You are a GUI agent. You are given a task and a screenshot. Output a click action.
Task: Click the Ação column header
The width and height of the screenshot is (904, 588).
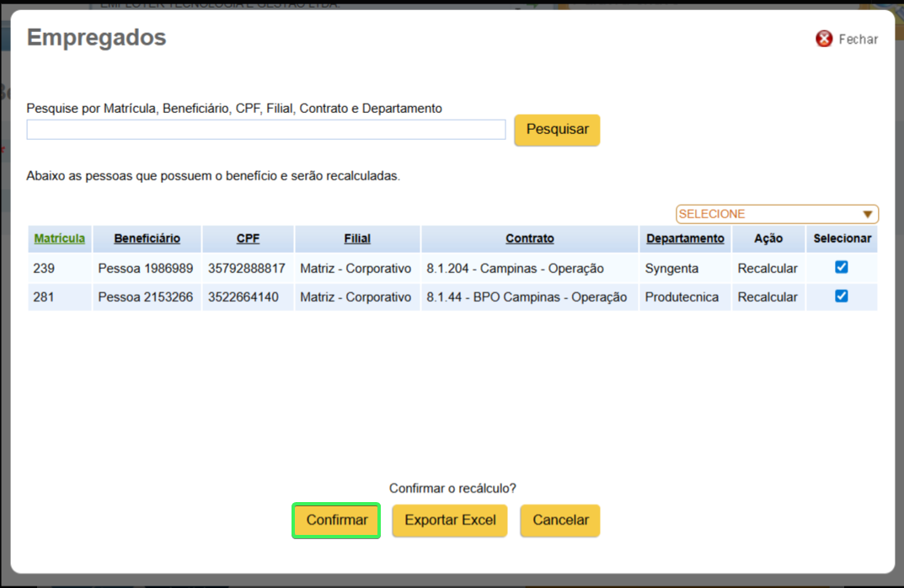(768, 238)
